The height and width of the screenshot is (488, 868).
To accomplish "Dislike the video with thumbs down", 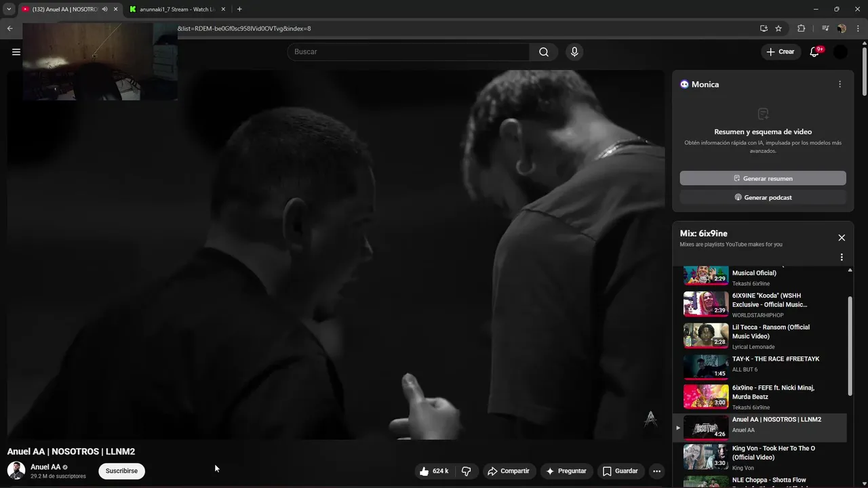I will click(x=467, y=471).
